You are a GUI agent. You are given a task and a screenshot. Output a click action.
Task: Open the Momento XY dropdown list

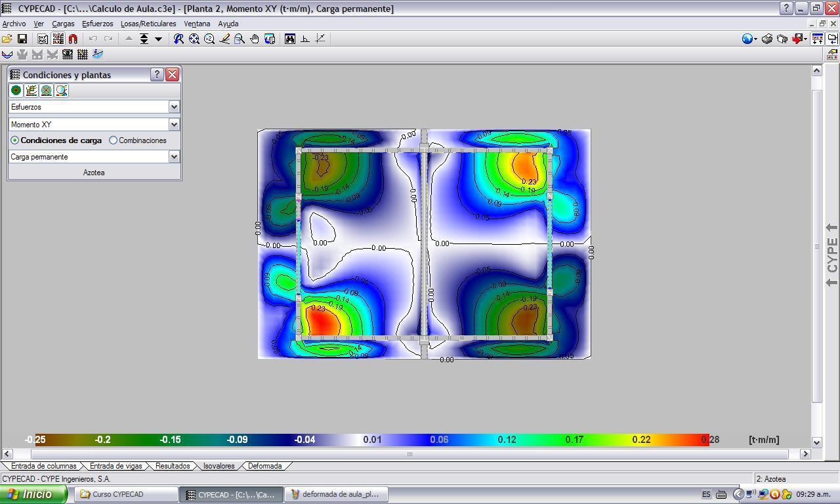(x=174, y=124)
